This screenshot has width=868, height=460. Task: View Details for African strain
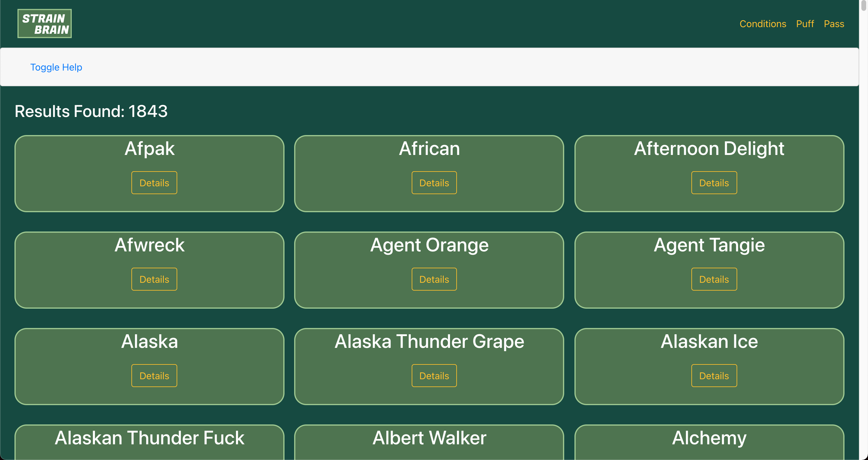434,183
